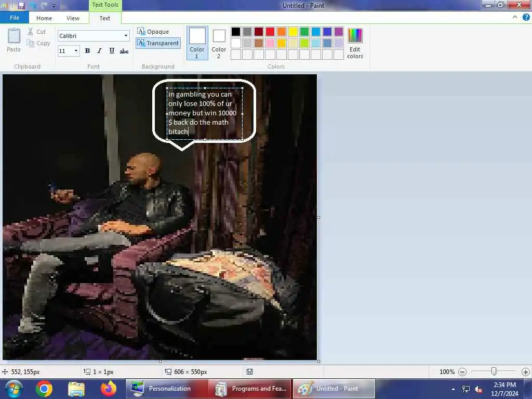Zoom in with the plus button
This screenshot has width=532, height=399.
pyautogui.click(x=526, y=372)
